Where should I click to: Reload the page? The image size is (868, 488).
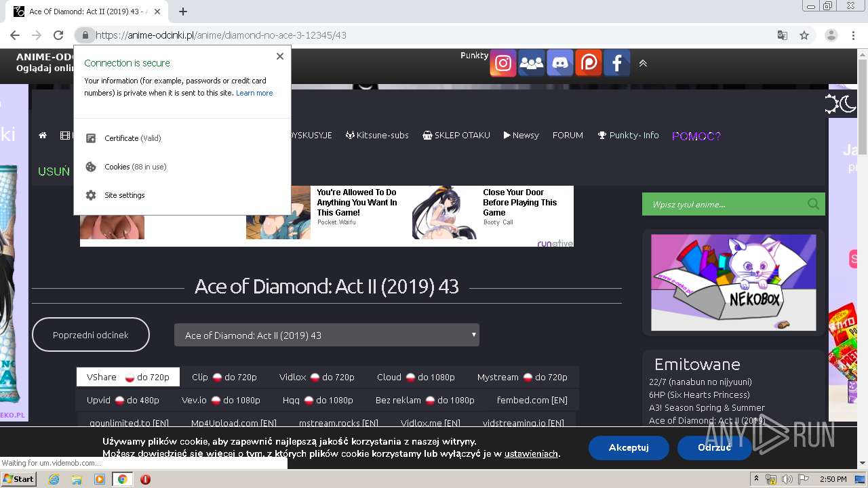click(x=58, y=35)
